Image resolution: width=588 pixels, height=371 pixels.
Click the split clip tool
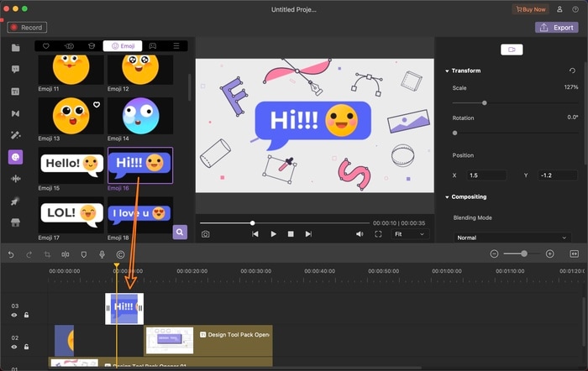66,255
